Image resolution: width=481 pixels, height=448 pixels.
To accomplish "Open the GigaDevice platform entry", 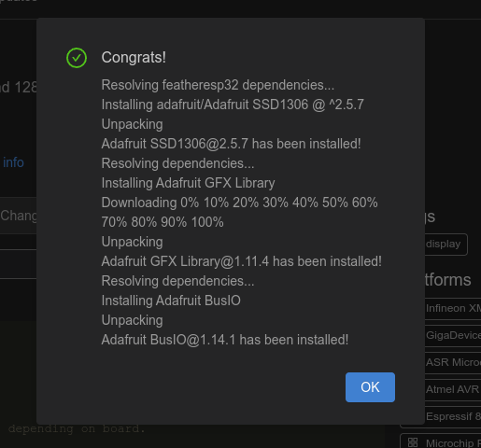I will (x=453, y=335).
